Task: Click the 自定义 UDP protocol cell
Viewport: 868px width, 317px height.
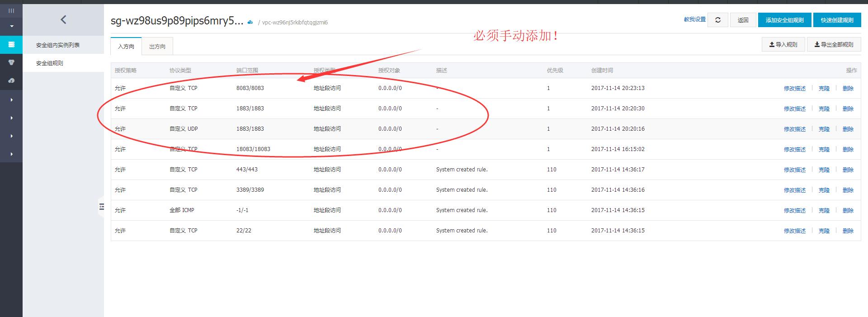Action: (x=184, y=129)
